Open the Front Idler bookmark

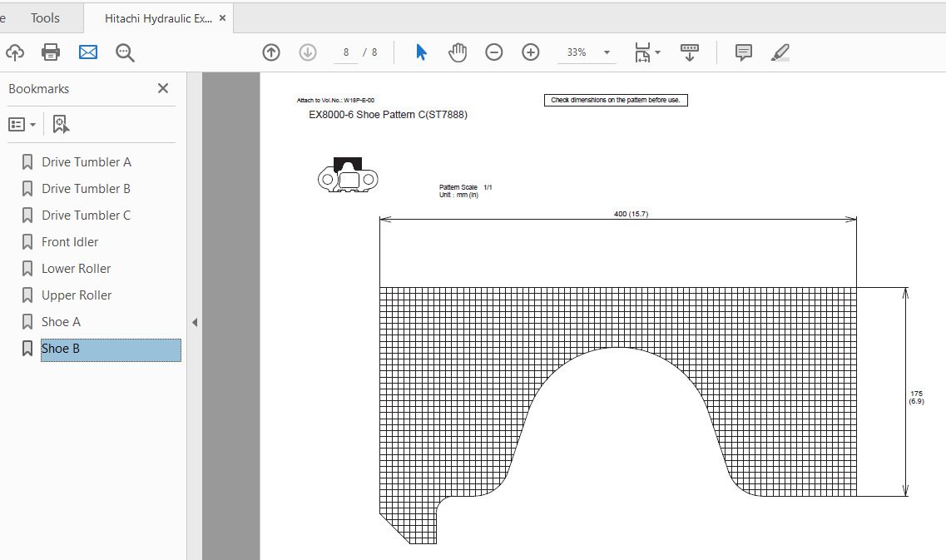click(x=70, y=242)
